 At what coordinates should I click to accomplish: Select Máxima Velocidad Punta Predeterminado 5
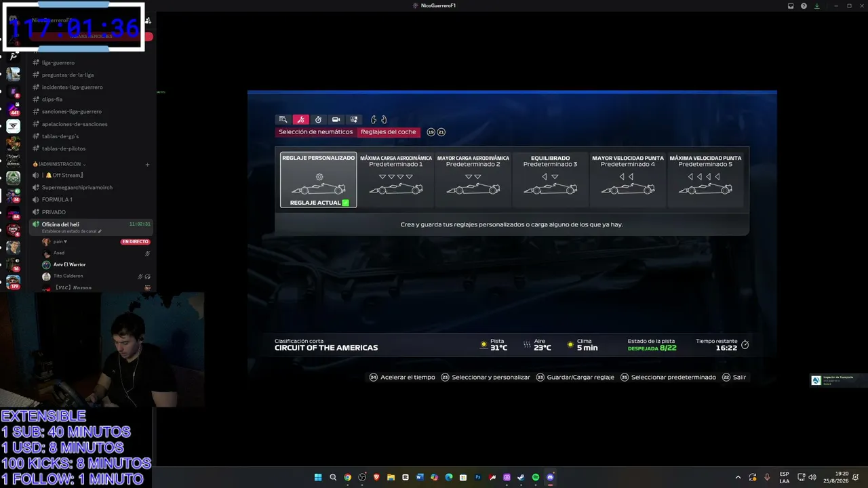(x=705, y=180)
